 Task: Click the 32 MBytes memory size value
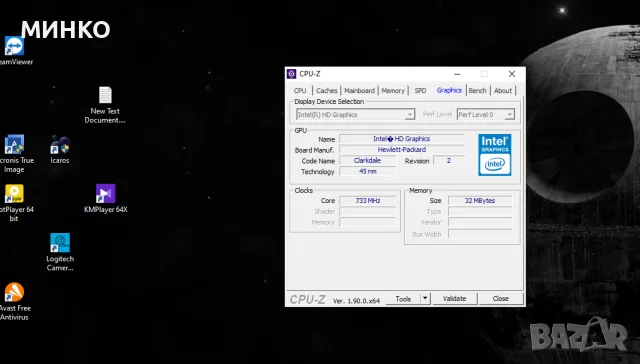(480, 201)
